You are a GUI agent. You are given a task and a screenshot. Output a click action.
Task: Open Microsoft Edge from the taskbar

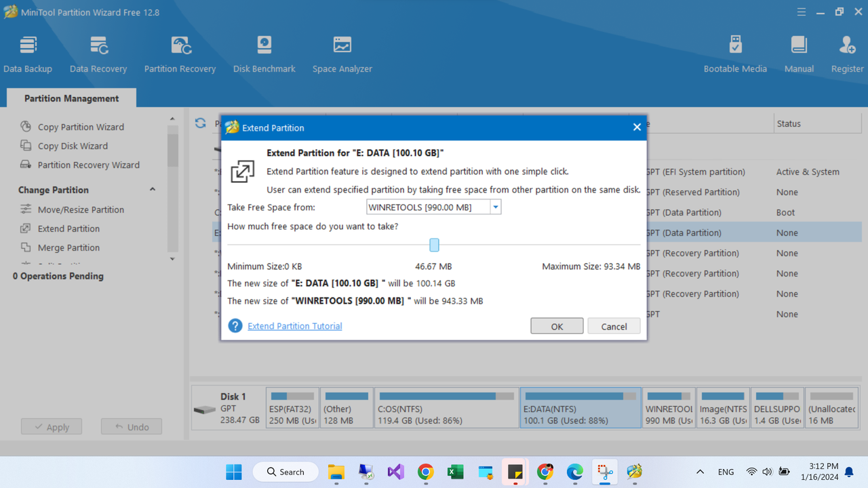coord(575,472)
